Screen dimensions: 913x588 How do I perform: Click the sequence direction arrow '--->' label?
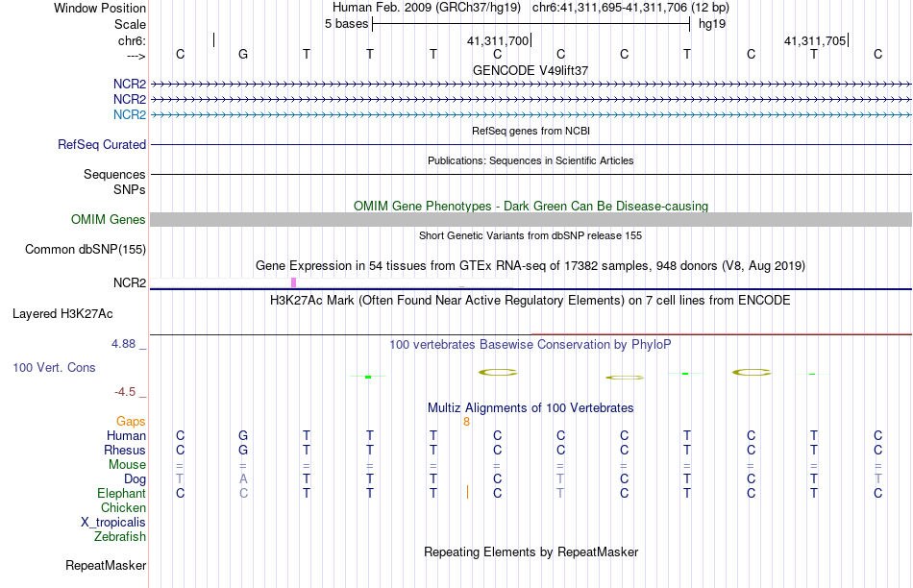click(x=136, y=56)
